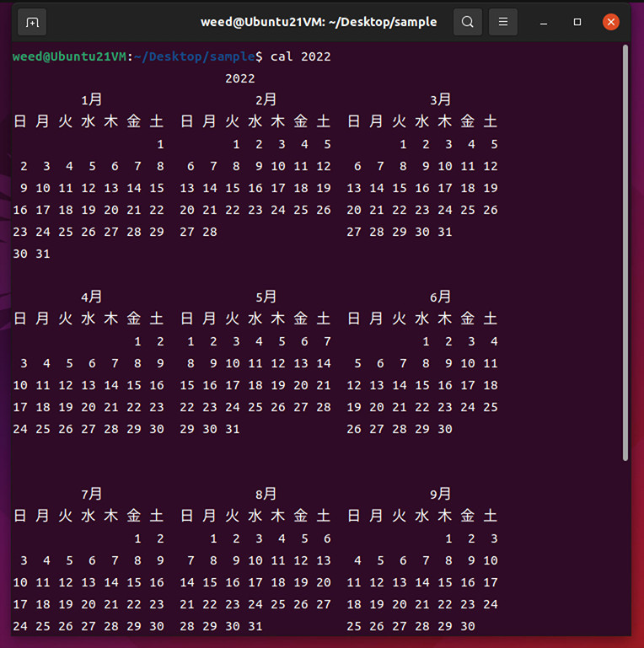Click 金 header under 8月

[x=301, y=516]
